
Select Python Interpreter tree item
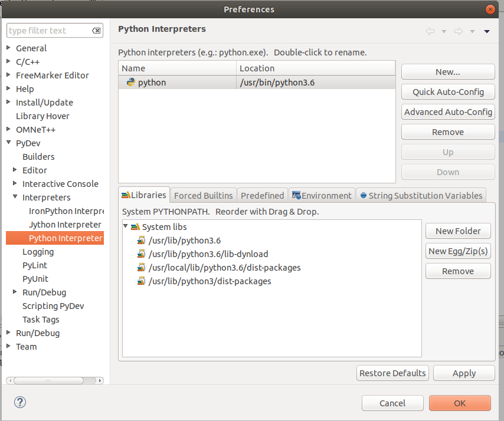(x=55, y=238)
